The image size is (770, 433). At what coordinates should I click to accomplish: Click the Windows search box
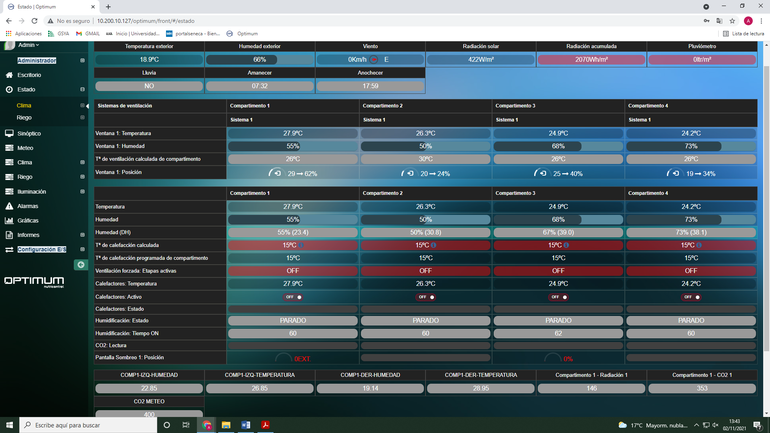click(x=88, y=425)
